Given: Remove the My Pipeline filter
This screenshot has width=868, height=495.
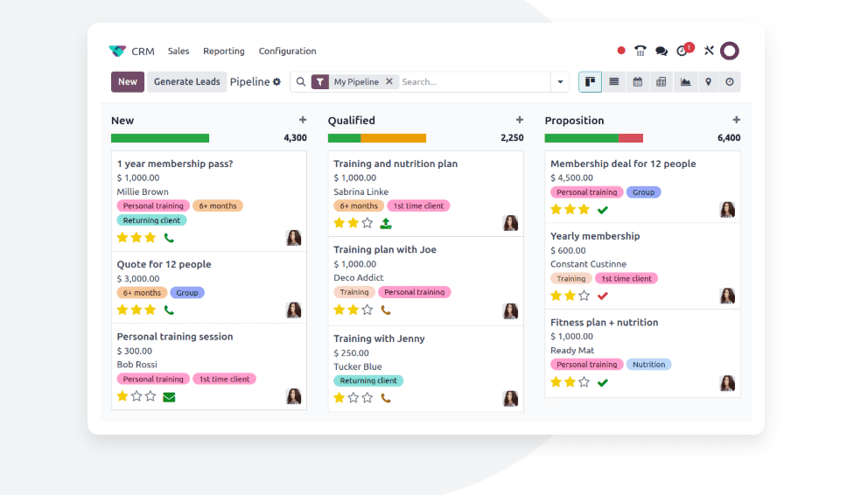Looking at the screenshot, I should (389, 81).
